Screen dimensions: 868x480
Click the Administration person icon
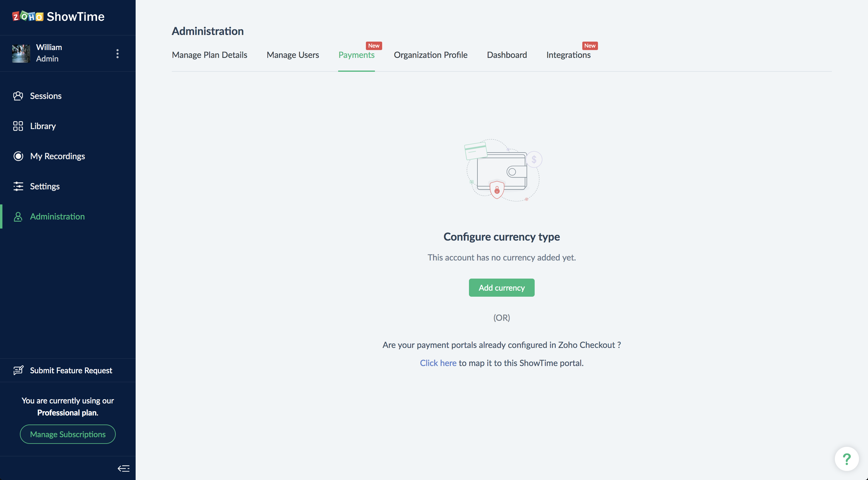[18, 217]
